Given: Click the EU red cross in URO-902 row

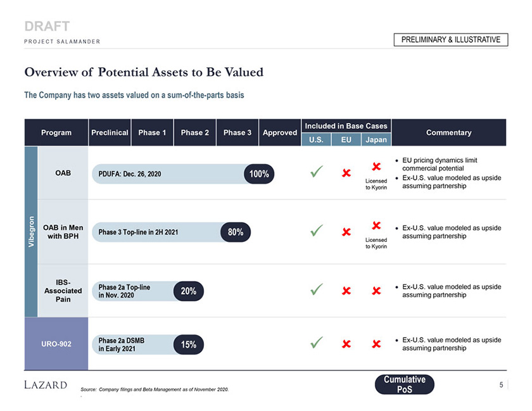Looking at the screenshot, I should (x=346, y=344).
